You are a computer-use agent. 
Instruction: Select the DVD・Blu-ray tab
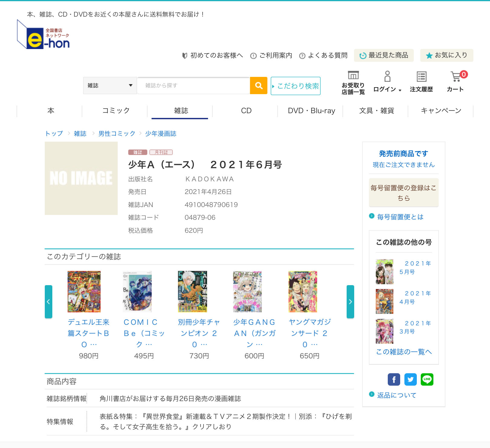pos(311,111)
